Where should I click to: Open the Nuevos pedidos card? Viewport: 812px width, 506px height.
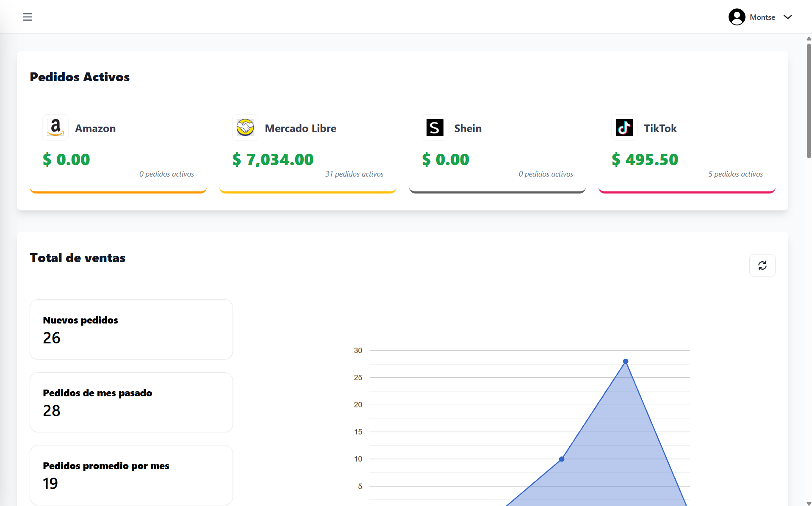131,329
